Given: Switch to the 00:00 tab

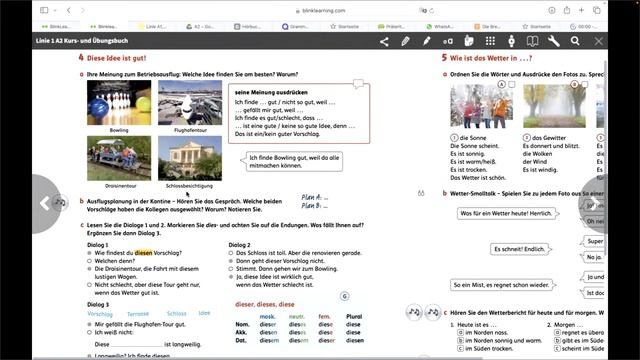Looking at the screenshot, I should pos(583,27).
